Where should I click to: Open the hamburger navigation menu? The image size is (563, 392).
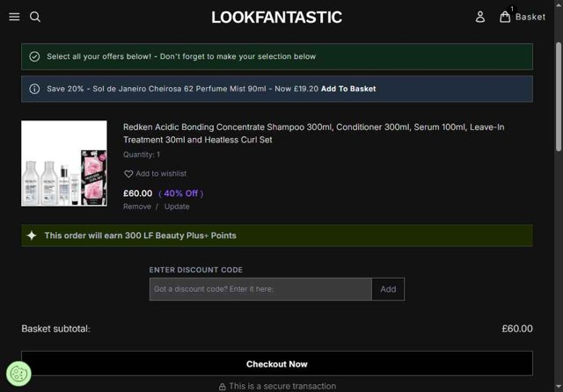coord(14,17)
